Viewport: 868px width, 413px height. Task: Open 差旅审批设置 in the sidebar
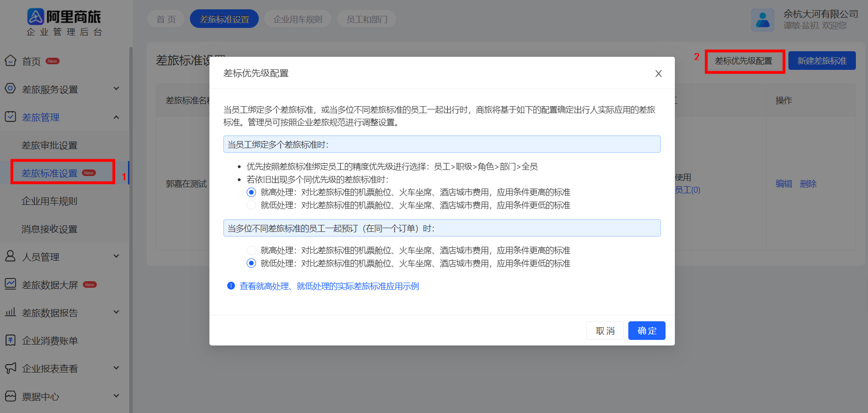49,145
